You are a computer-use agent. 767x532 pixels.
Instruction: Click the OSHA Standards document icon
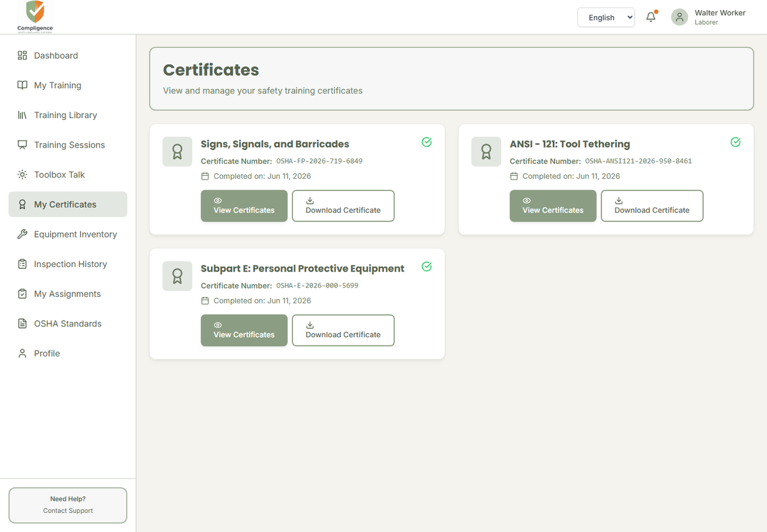click(x=22, y=324)
